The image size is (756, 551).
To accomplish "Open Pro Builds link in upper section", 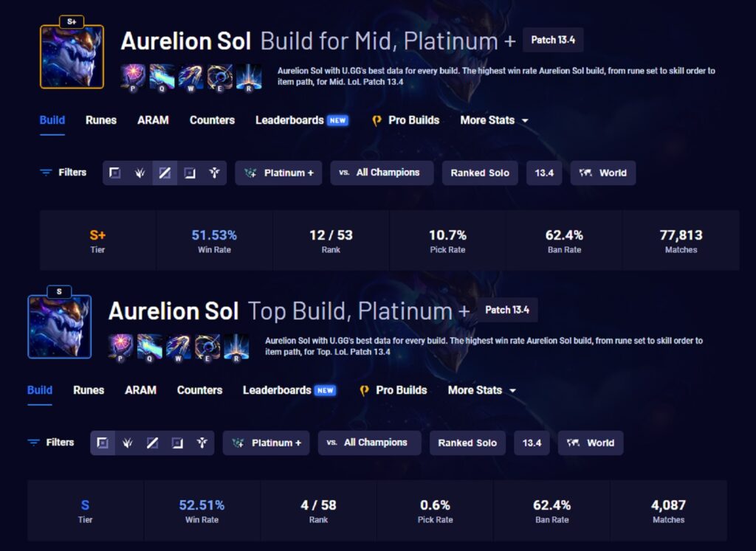I will (406, 120).
